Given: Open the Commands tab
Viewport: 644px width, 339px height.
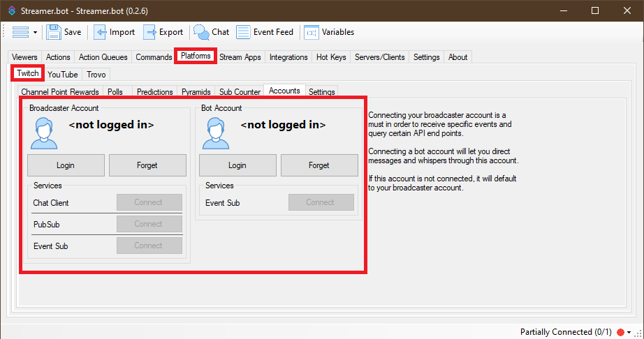Looking at the screenshot, I should pyautogui.click(x=154, y=57).
